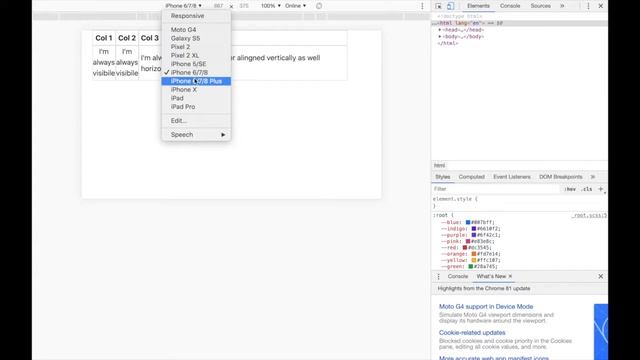Click the html breadcrumb item
This screenshot has width=640, height=360.
[440, 165]
